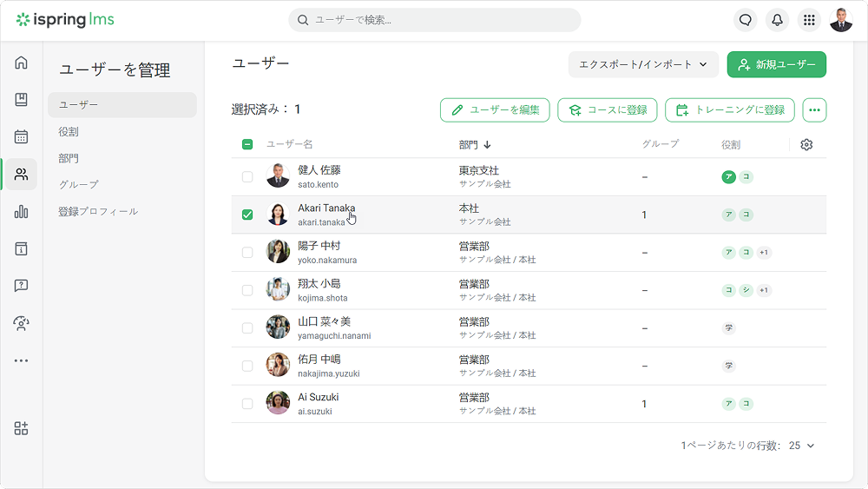Go to グループ in the left menu
This screenshot has width=868, height=489.
(78, 185)
